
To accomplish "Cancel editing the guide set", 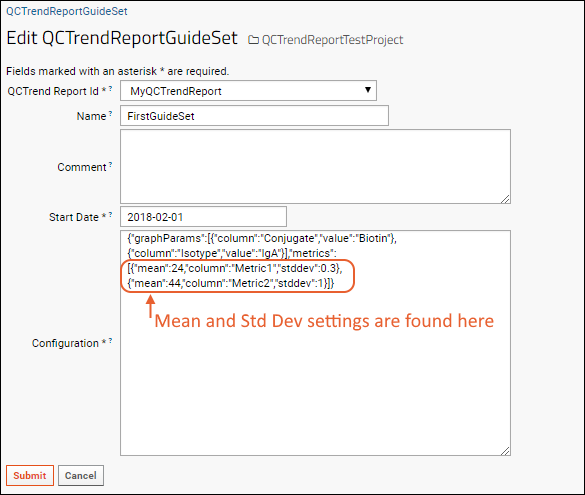I will pyautogui.click(x=81, y=475).
